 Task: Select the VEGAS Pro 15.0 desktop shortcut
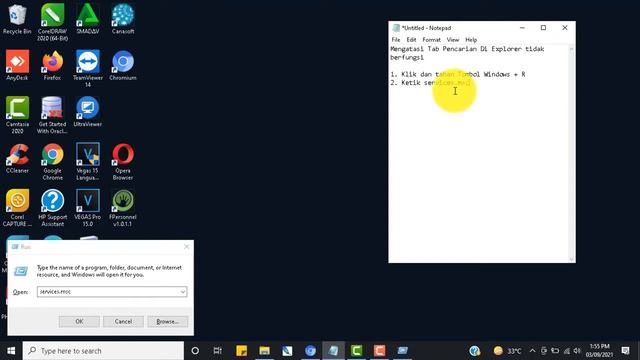click(88, 208)
